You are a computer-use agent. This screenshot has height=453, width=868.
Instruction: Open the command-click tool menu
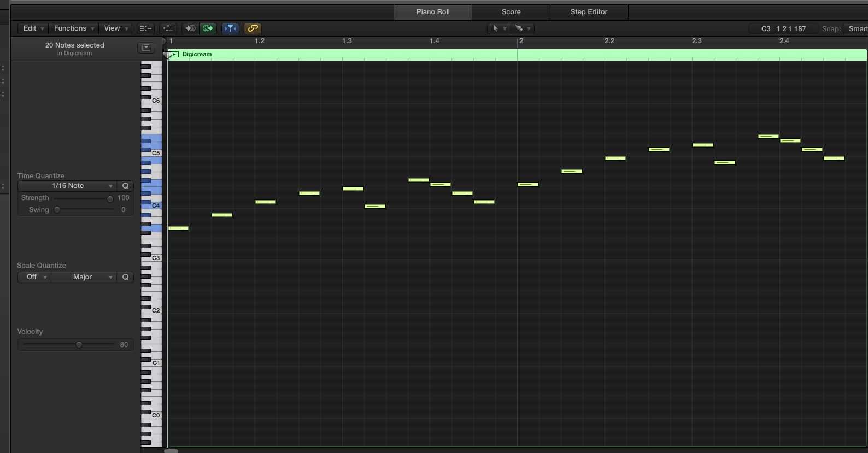pyautogui.click(x=523, y=28)
